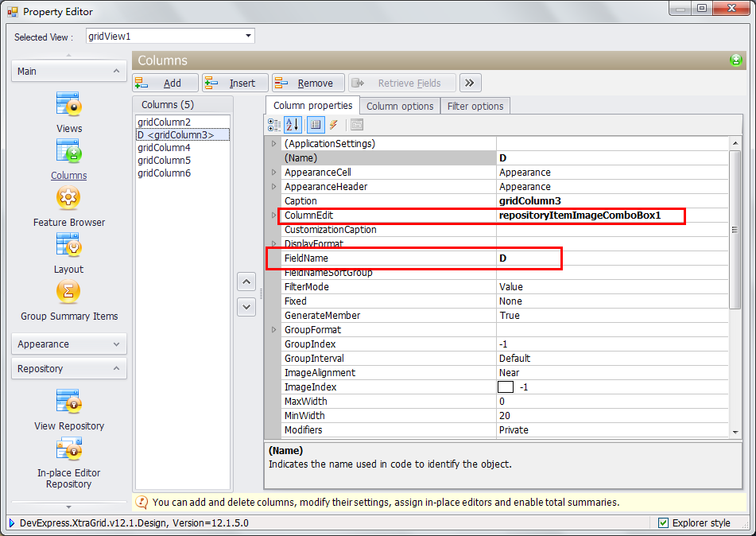The width and height of the screenshot is (756, 536).
Task: Click the Remove column button
Action: [x=308, y=83]
